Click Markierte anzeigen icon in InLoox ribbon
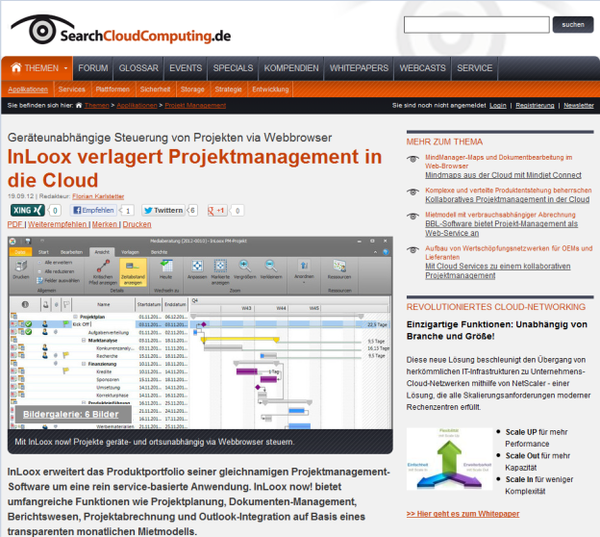The width and height of the screenshot is (600, 537). pos(220,266)
